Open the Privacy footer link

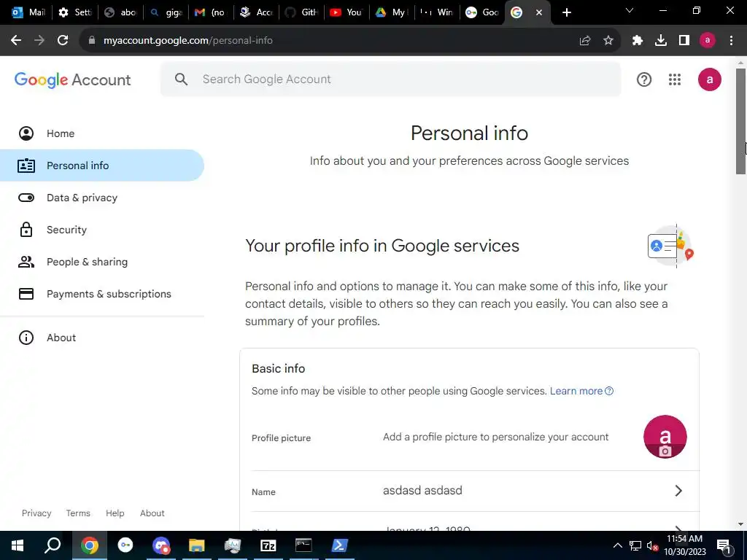click(36, 513)
